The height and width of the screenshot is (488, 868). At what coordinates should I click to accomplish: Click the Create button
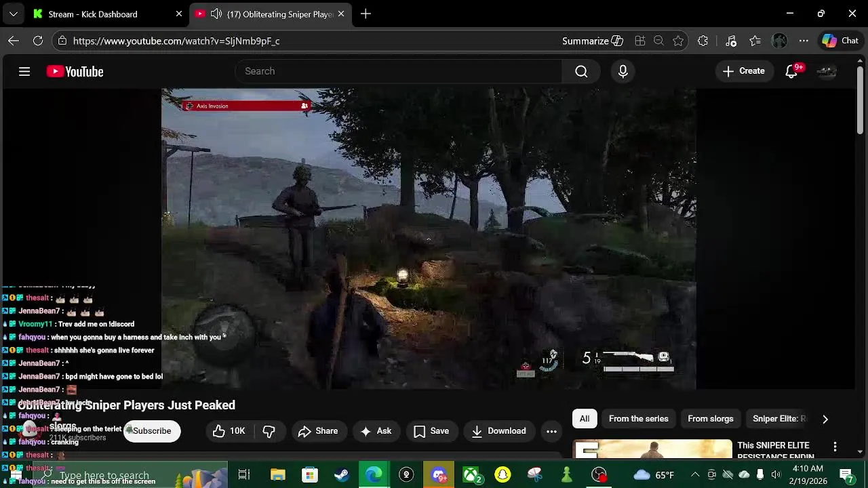[x=744, y=71]
